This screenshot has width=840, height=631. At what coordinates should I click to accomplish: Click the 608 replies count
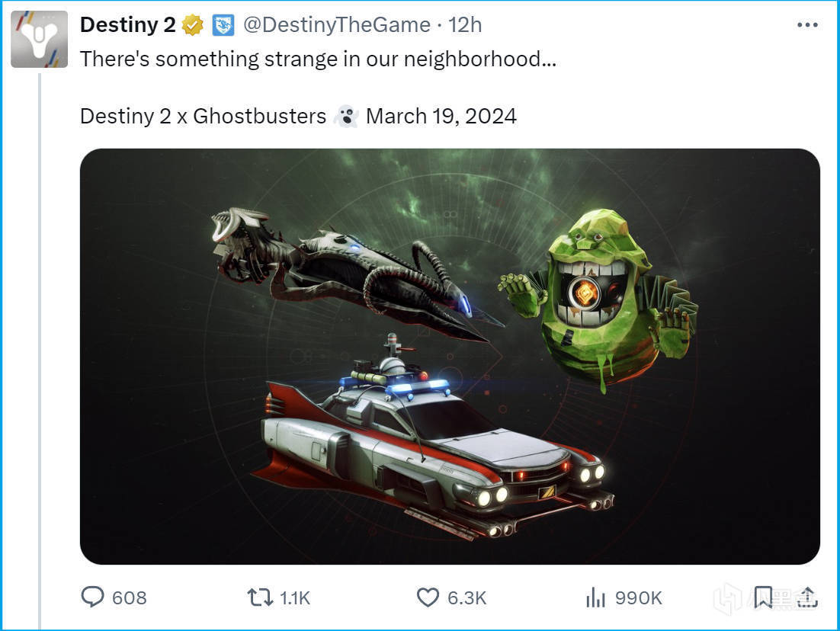click(129, 597)
